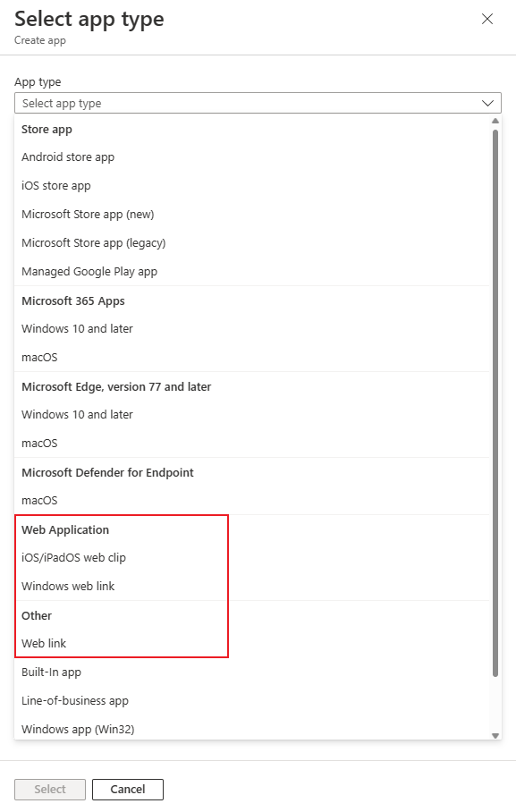The image size is (516, 812).
Task: Select macOS under Microsoft Defender for Endpoint
Action: click(39, 500)
